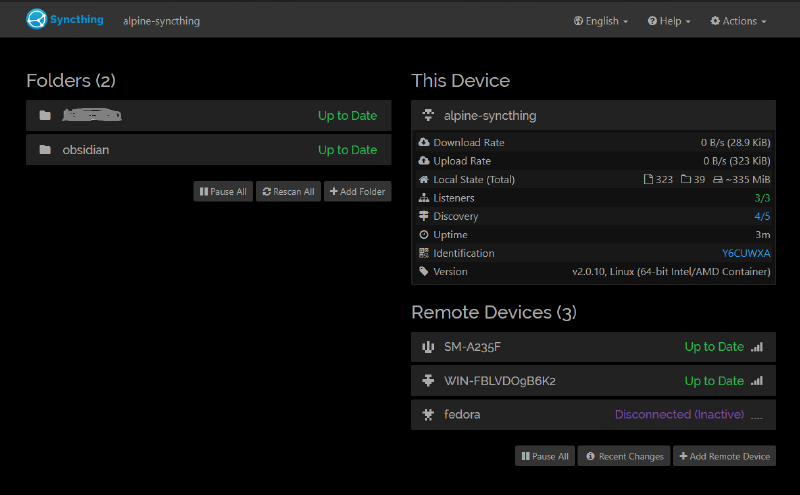Click the Listeners network icon
Image resolution: width=800 pixels, height=495 pixels.
click(424, 197)
